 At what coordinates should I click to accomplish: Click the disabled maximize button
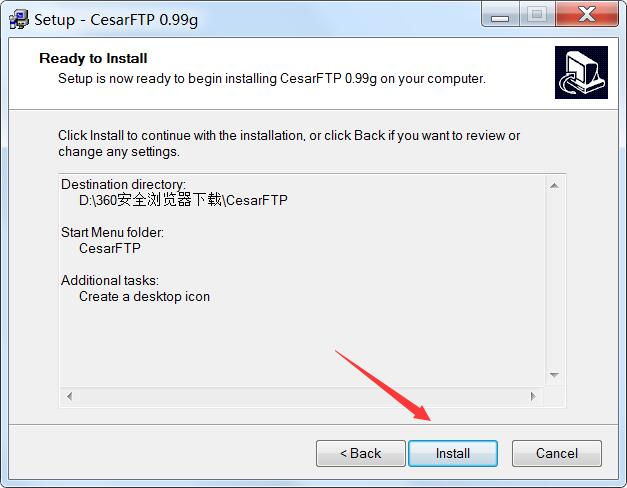[x=537, y=15]
